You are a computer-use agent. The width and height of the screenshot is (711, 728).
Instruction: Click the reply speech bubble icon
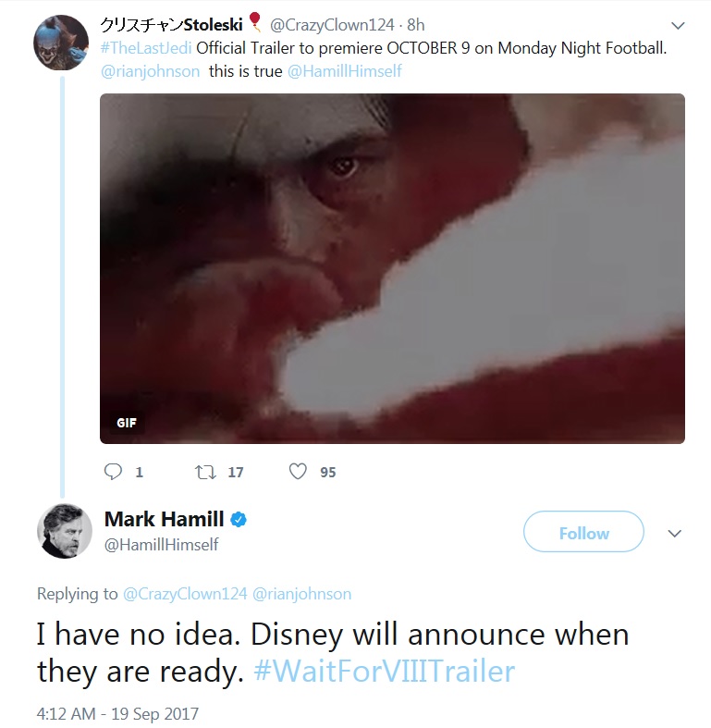coord(114,472)
